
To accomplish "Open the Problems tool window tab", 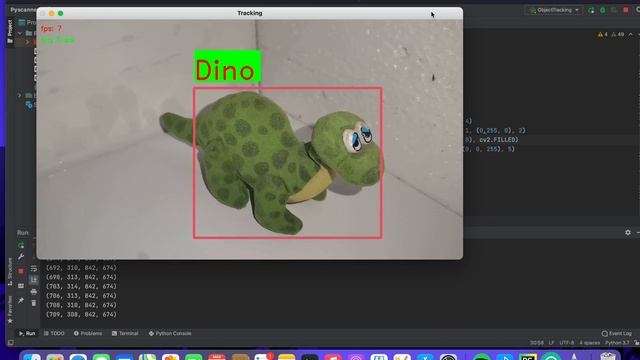I will [x=88, y=333].
